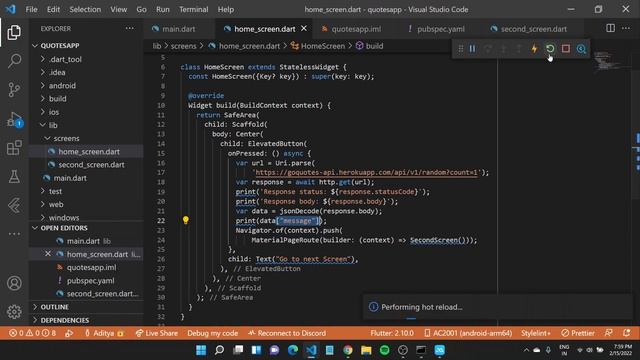This screenshot has height=360, width=640.
Task: Open the Terminal menu
Action: coord(193,9)
